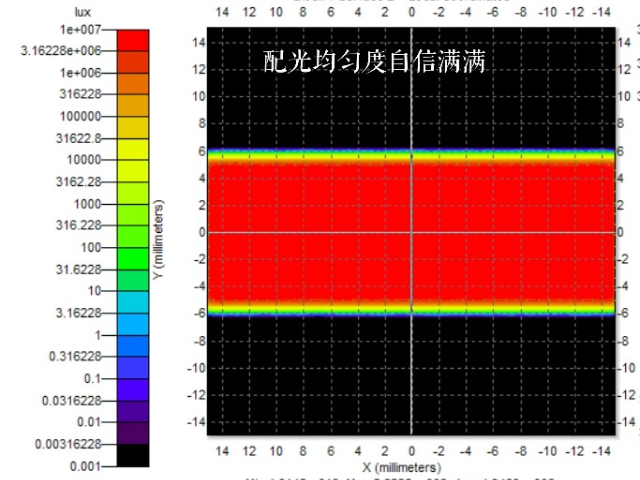Select the '3162.28' legend value
This screenshot has height=480, width=640.
click(79, 182)
